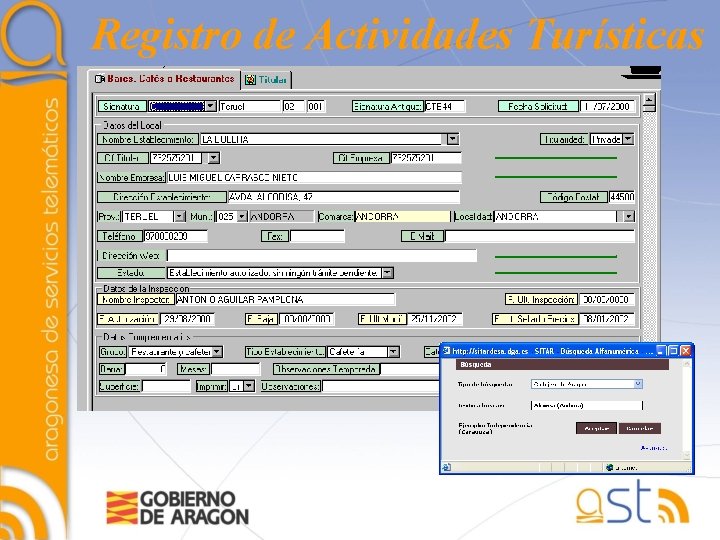
Task: Click the Estado label button
Action: point(131,273)
